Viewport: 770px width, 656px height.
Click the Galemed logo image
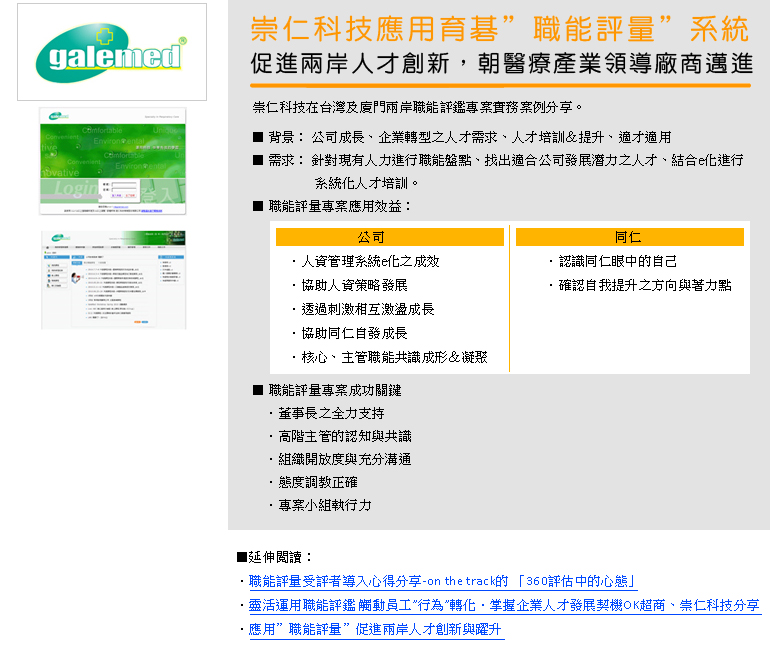pyautogui.click(x=112, y=52)
